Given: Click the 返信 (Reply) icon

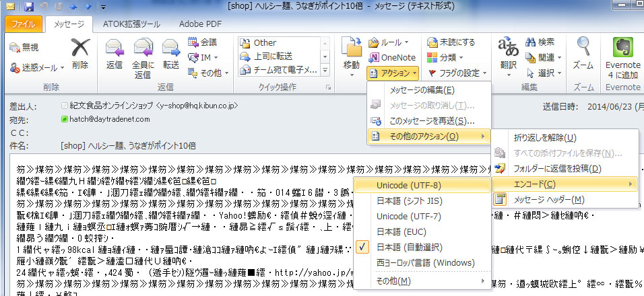Looking at the screenshot, I should tap(115, 48).
